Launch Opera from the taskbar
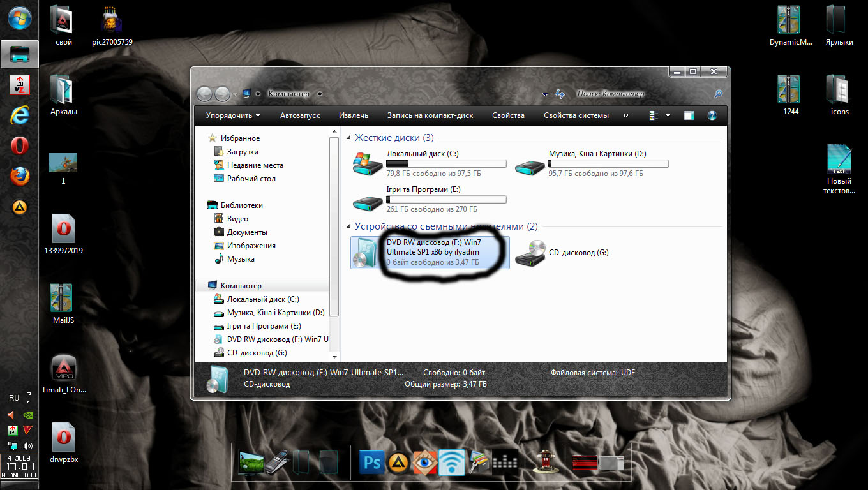Screen dimensions: 868x490 tap(19, 145)
